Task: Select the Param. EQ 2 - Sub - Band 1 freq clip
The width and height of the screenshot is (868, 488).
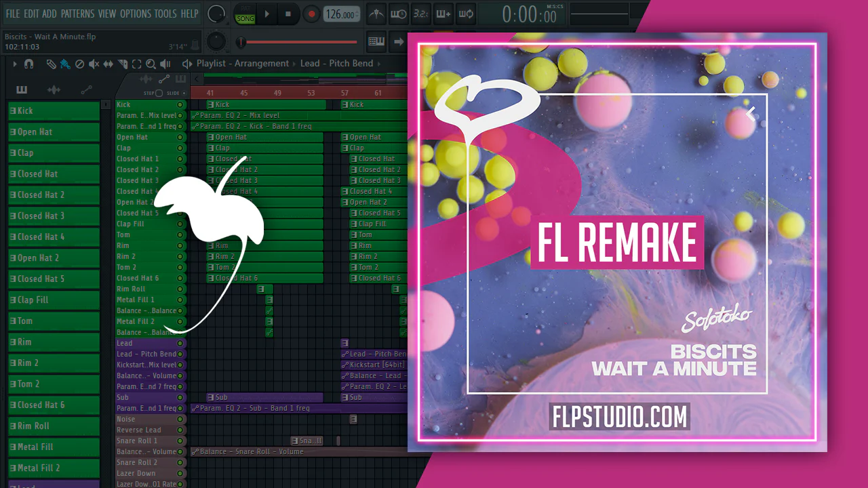Action: (299, 408)
